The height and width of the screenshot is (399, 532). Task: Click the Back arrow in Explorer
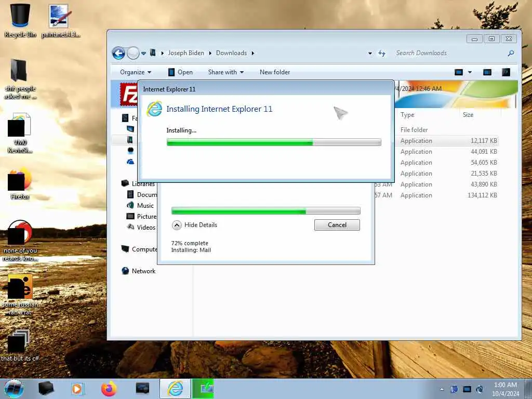pos(118,54)
